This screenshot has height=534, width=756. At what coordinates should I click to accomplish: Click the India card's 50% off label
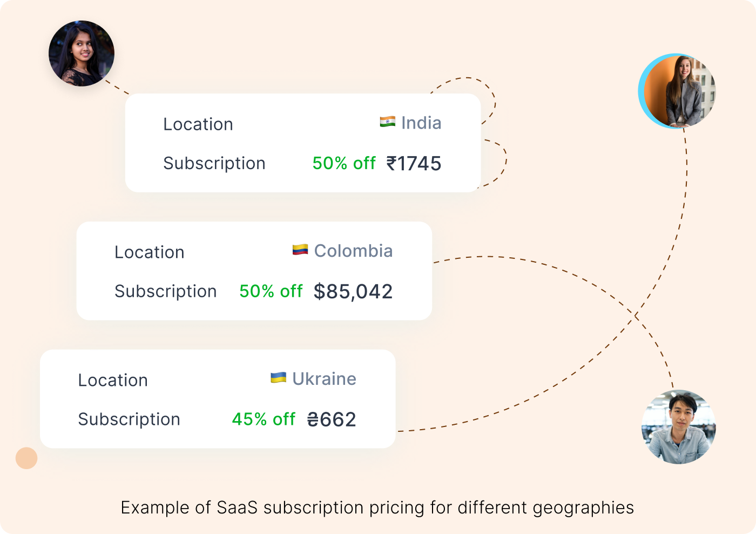point(344,163)
